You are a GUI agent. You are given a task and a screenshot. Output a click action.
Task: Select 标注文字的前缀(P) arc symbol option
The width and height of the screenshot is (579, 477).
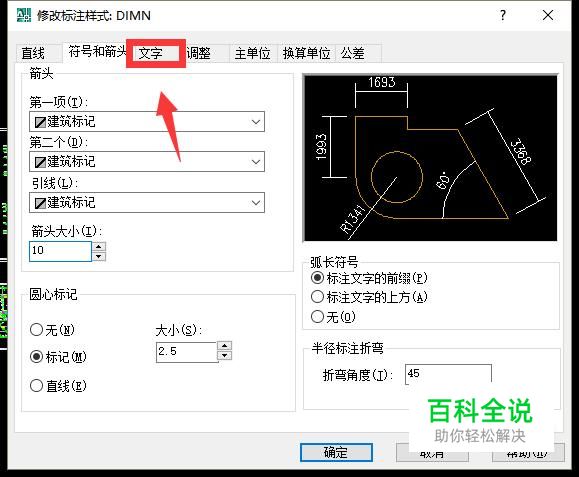point(369,278)
